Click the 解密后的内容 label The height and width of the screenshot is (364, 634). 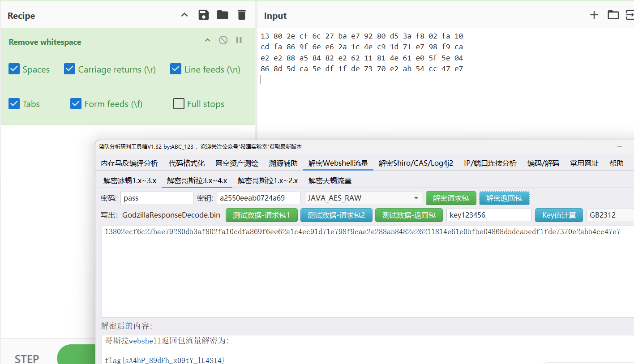point(127,325)
